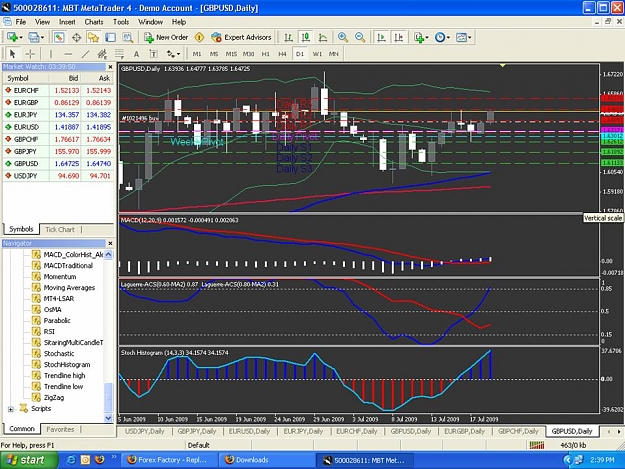This screenshot has height=469, width=625.
Task: Toggle chart shift button
Action: [399, 37]
